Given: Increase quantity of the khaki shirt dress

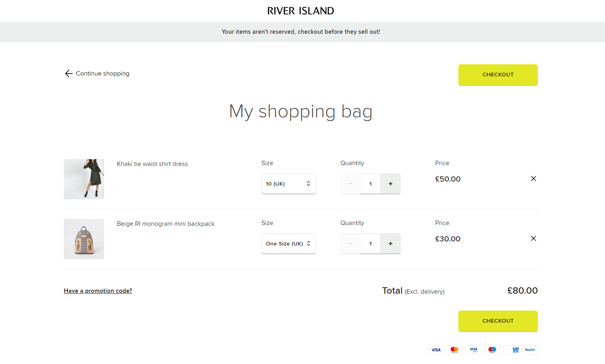Looking at the screenshot, I should point(390,184).
